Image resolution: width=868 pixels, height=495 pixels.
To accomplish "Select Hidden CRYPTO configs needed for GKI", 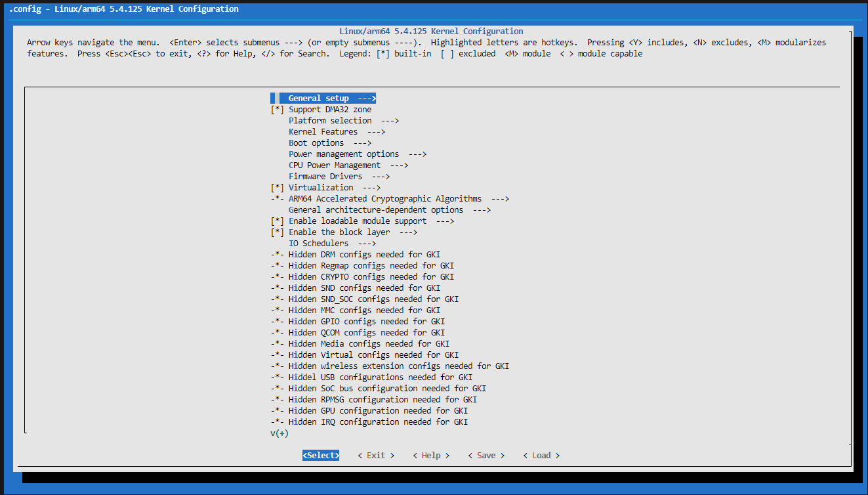I will [362, 277].
